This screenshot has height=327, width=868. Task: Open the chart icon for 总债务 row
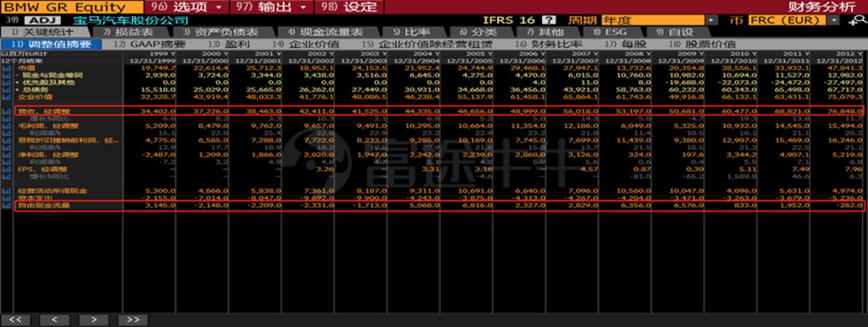pos(7,89)
